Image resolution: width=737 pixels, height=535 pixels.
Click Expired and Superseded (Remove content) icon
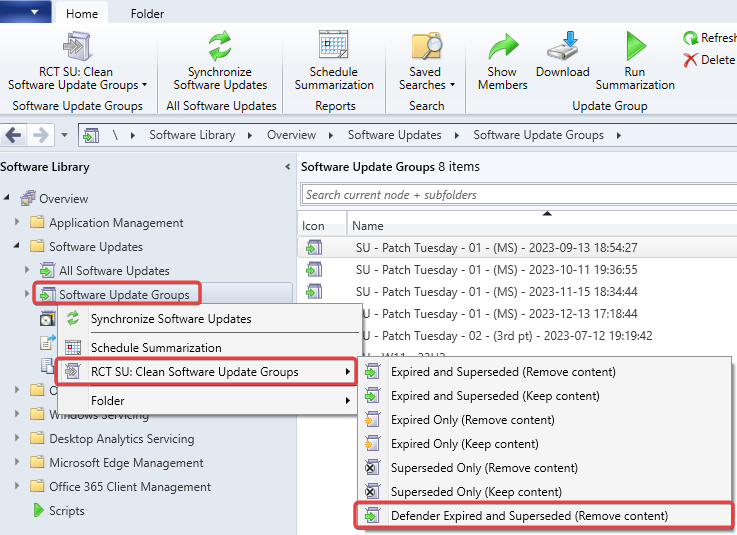(x=372, y=371)
